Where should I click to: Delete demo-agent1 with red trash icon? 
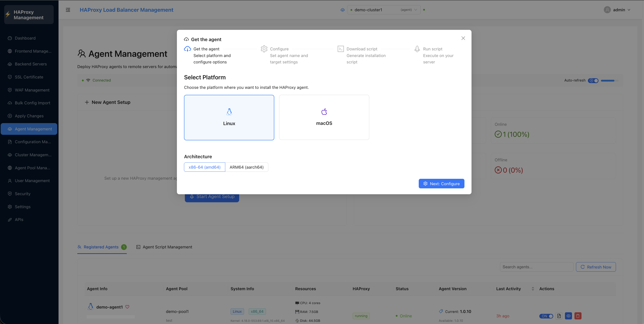(578, 316)
